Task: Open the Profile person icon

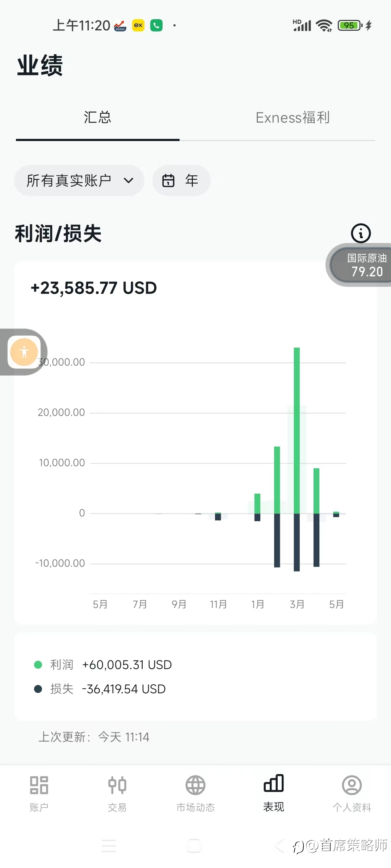Action: 352,785
